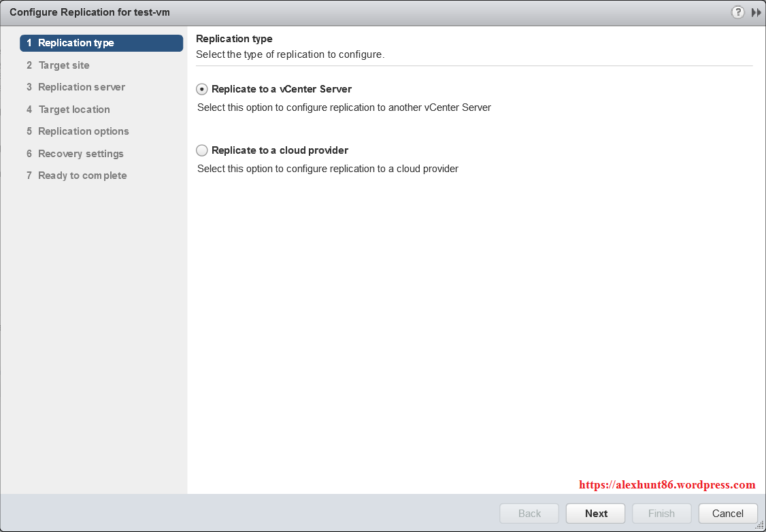Switch to step 4 Target location
The height and width of the screenshot is (532, 766).
73,110
